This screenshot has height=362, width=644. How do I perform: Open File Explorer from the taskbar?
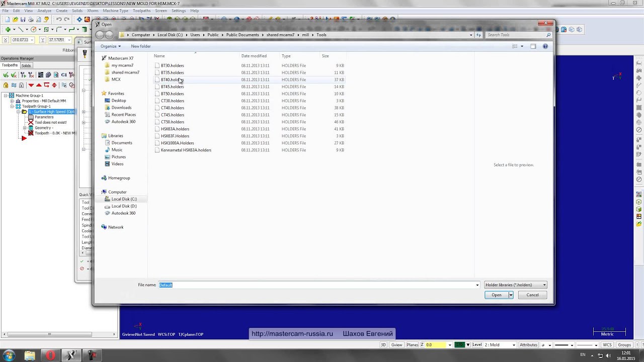(x=30, y=355)
